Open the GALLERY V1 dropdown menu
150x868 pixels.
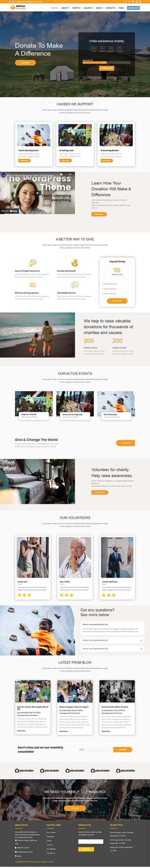88,8
